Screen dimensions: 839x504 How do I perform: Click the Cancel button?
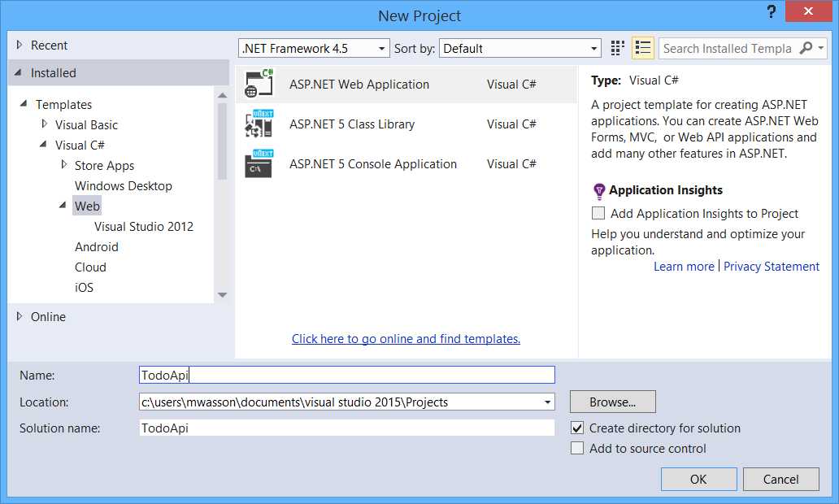pyautogui.click(x=780, y=479)
